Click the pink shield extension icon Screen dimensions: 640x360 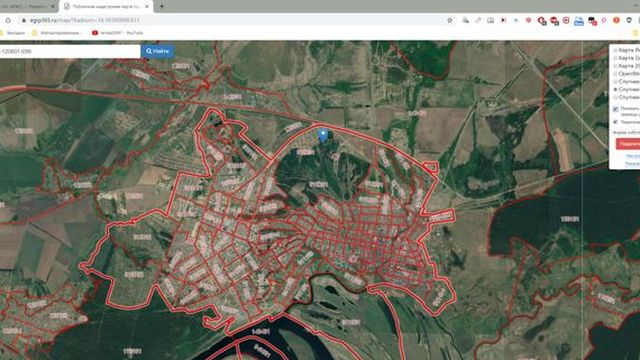[x=529, y=20]
